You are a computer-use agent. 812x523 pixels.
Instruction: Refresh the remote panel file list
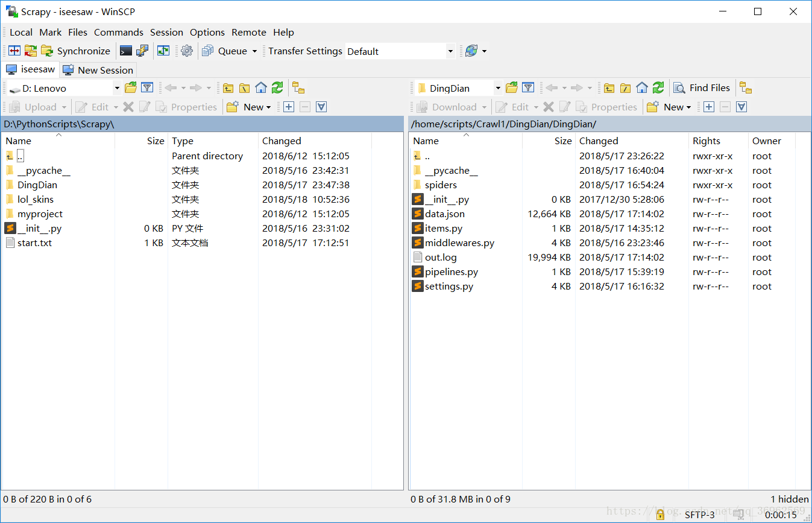tap(658, 88)
